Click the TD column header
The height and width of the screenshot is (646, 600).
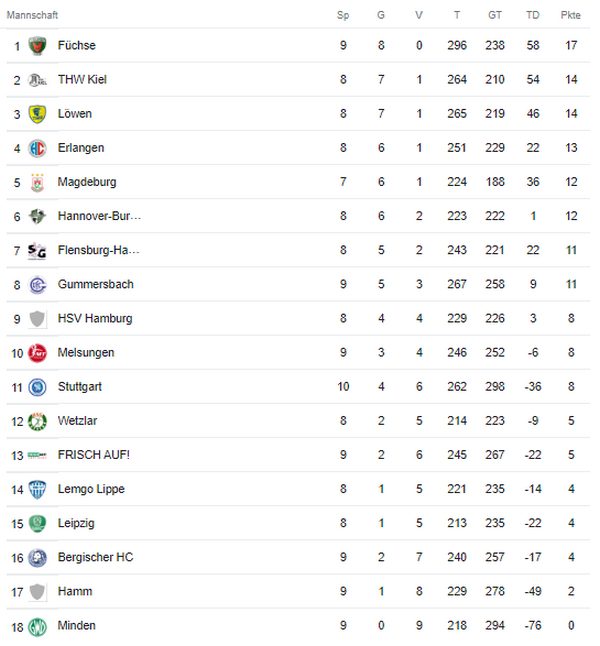pos(533,15)
